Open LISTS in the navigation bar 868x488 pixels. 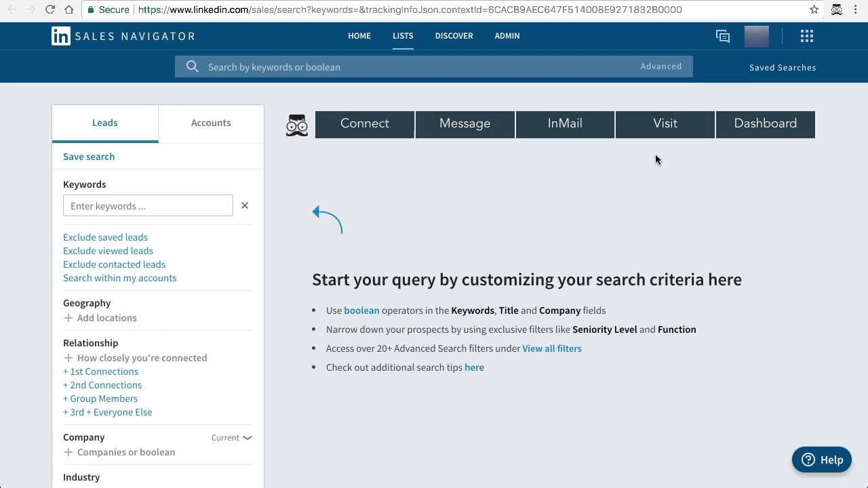tap(403, 36)
